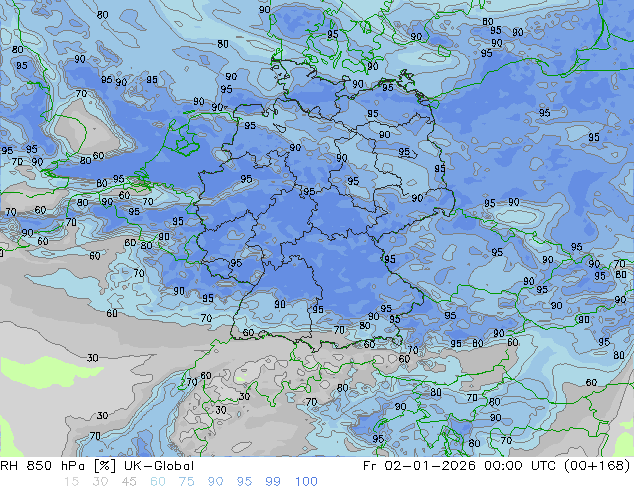Screen dimensions: 634x490
Task: Click the 'RH 850 hPa [%]' map title
Action: tap(58, 466)
